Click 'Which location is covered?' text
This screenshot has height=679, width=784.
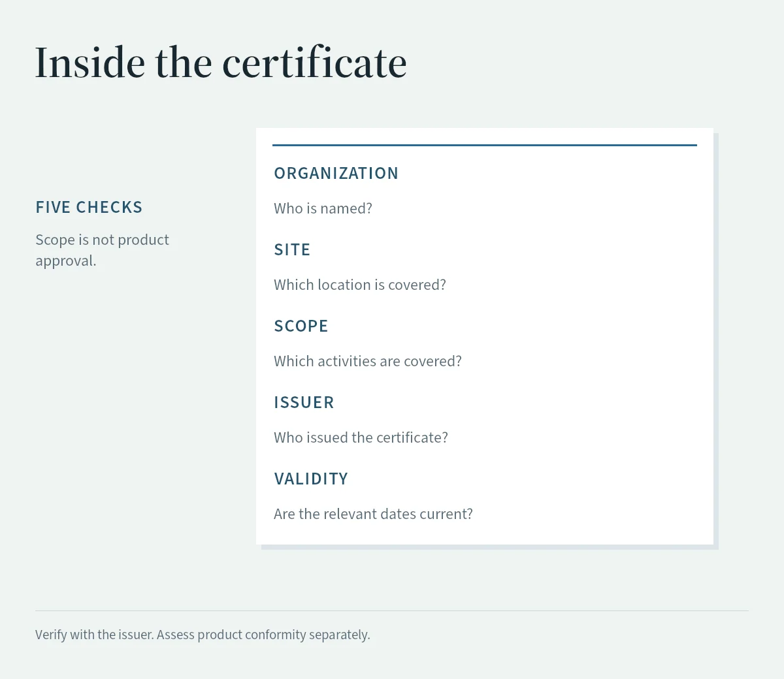(x=360, y=285)
